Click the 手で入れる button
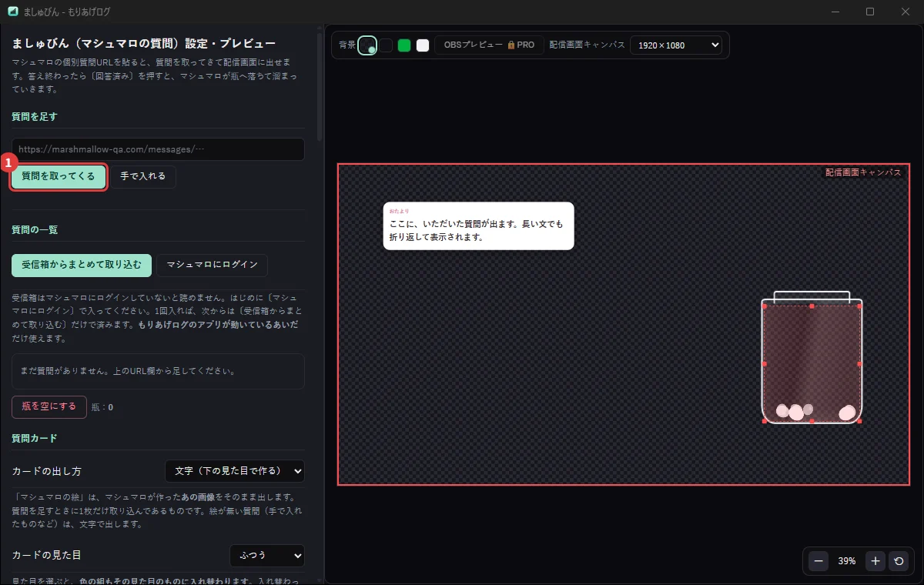 pyautogui.click(x=143, y=177)
